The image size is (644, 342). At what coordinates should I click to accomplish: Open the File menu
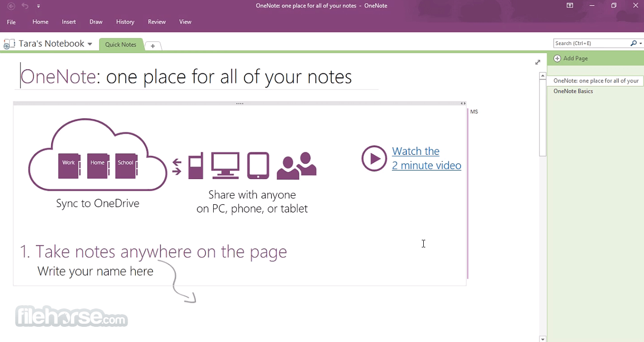11,22
